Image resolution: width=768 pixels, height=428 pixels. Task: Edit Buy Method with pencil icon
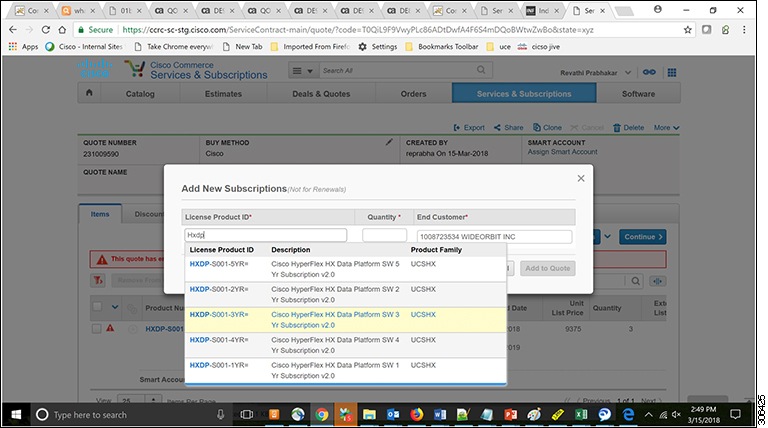(x=389, y=142)
